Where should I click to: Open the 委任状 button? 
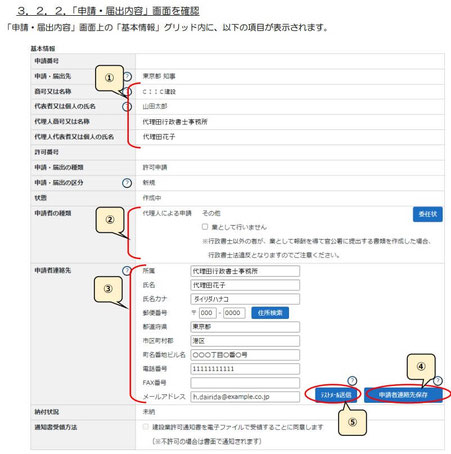coord(428,214)
